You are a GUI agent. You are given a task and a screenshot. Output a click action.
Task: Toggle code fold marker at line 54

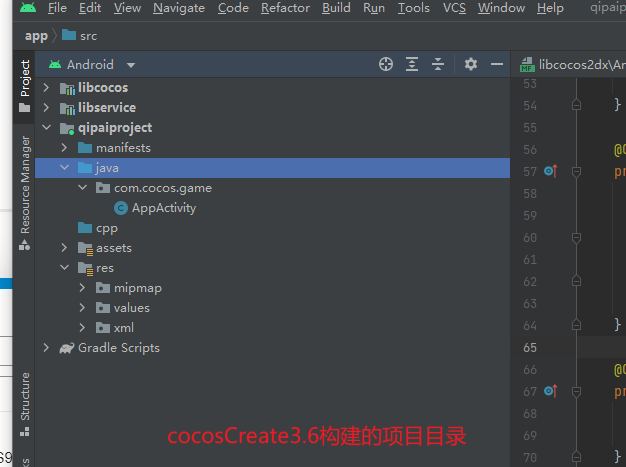(x=576, y=105)
